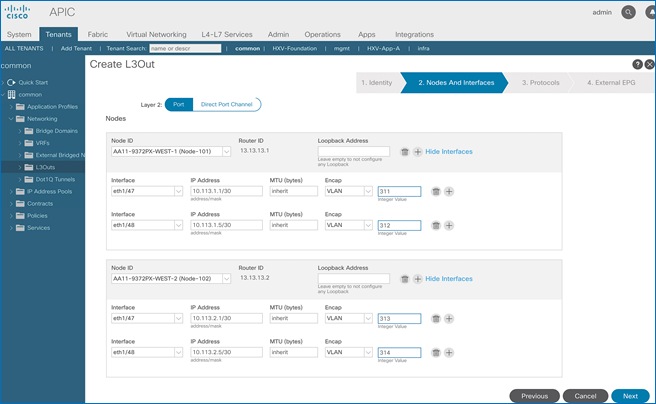Select Dot1Q Tunnels in tree
The width and height of the screenshot is (656, 404).
tap(55, 179)
